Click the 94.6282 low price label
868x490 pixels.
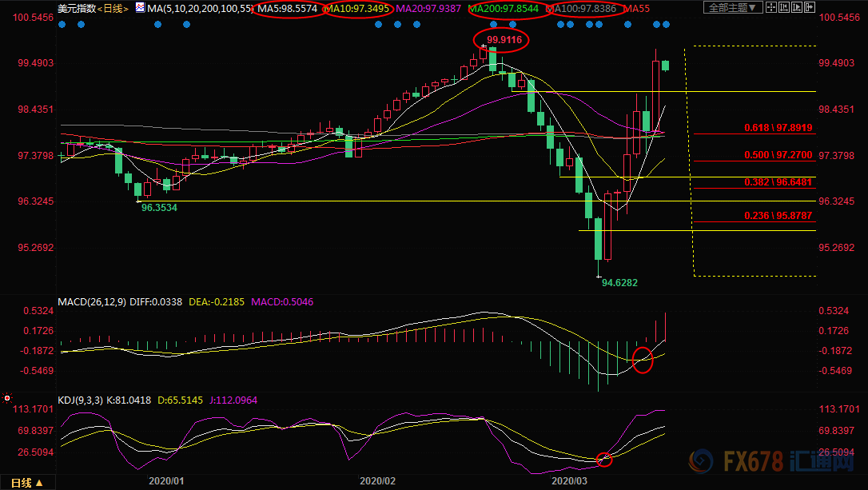[x=619, y=282]
